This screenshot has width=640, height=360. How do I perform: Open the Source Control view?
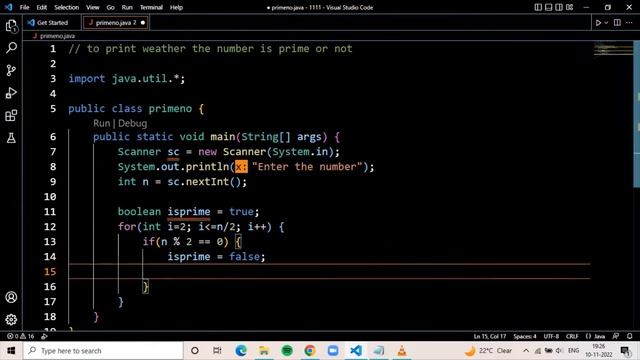(11, 70)
